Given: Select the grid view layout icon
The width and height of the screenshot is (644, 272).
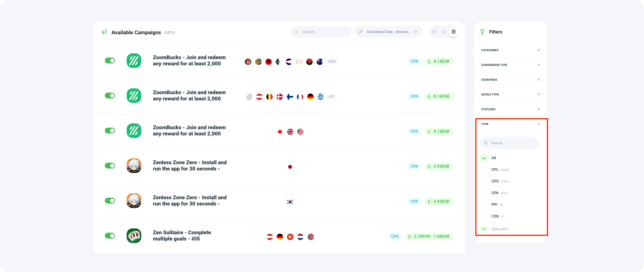Looking at the screenshot, I should click(x=434, y=32).
